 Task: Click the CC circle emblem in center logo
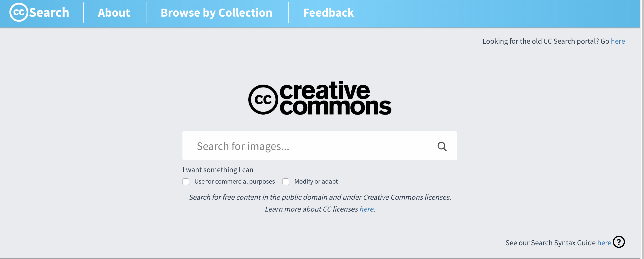coord(263,100)
